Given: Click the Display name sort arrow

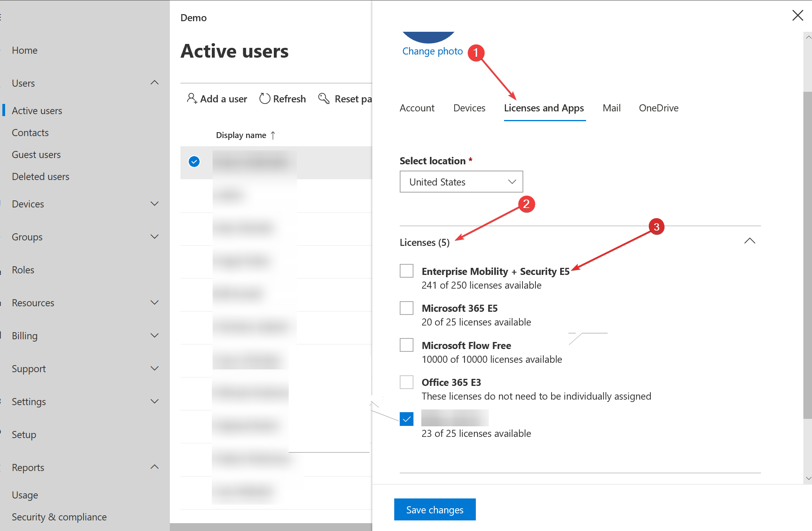Looking at the screenshot, I should pos(273,135).
